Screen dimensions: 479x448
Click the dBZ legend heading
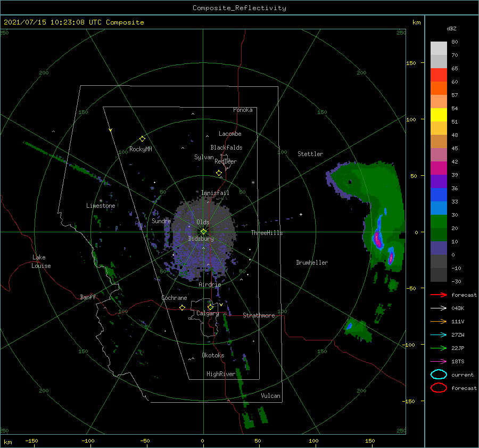451,28
